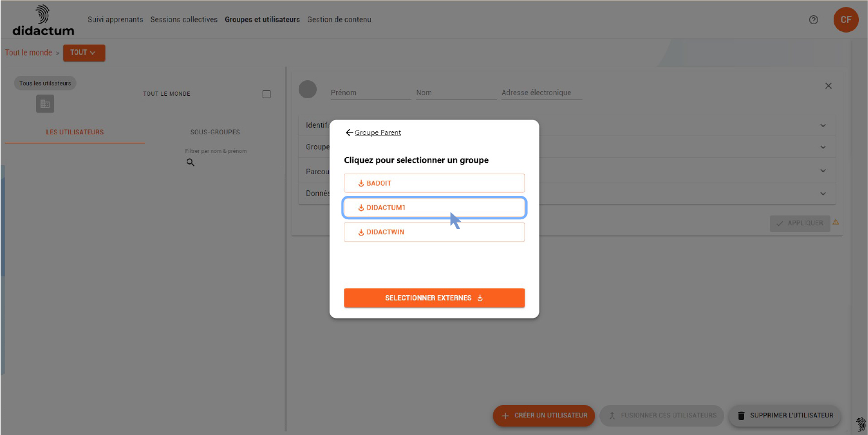Click the back arrow beside Groupe Parent

pyautogui.click(x=349, y=133)
